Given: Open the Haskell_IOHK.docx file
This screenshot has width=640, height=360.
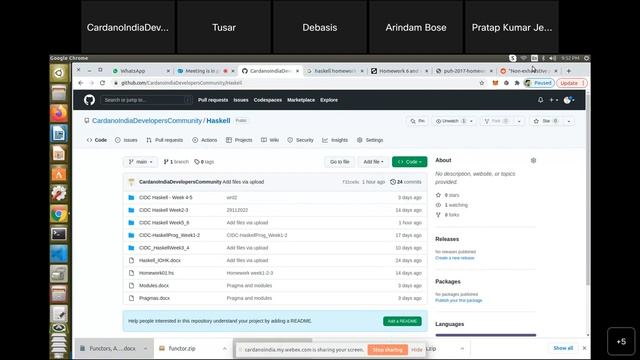Looking at the screenshot, I should click(160, 260).
